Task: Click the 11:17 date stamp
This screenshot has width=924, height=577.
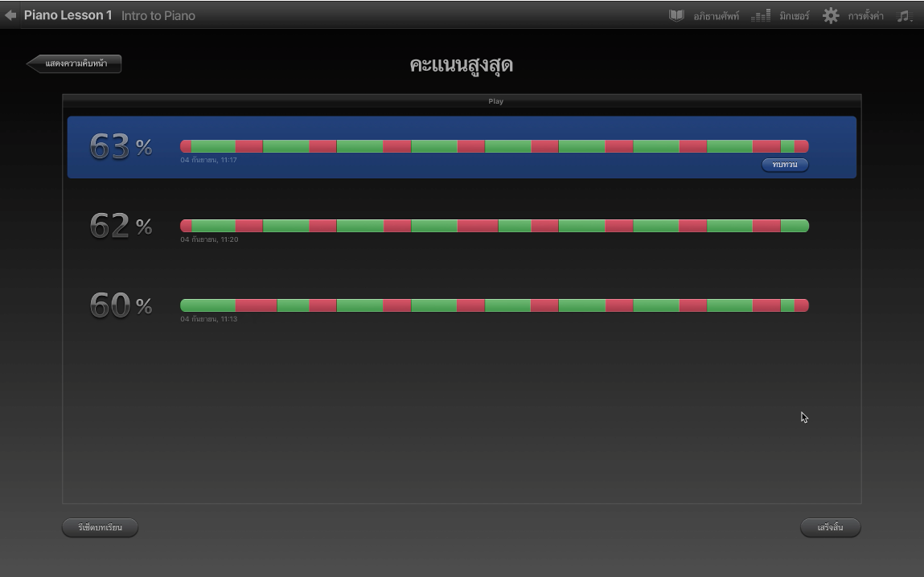Action: click(208, 160)
